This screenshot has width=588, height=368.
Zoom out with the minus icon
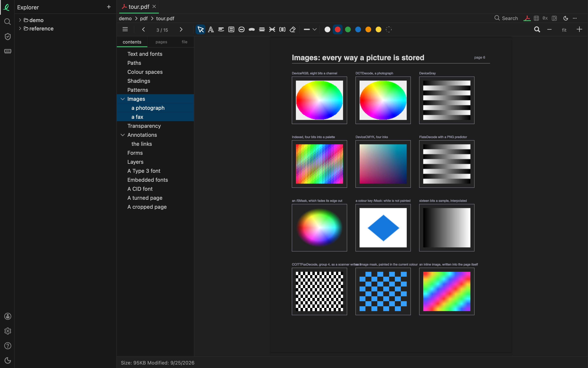coord(549,30)
